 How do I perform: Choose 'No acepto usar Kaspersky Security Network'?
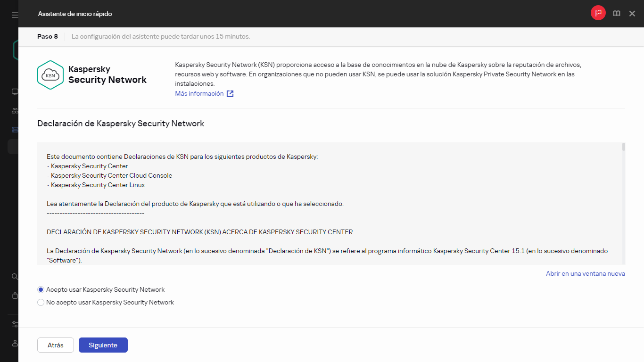coord(41,302)
